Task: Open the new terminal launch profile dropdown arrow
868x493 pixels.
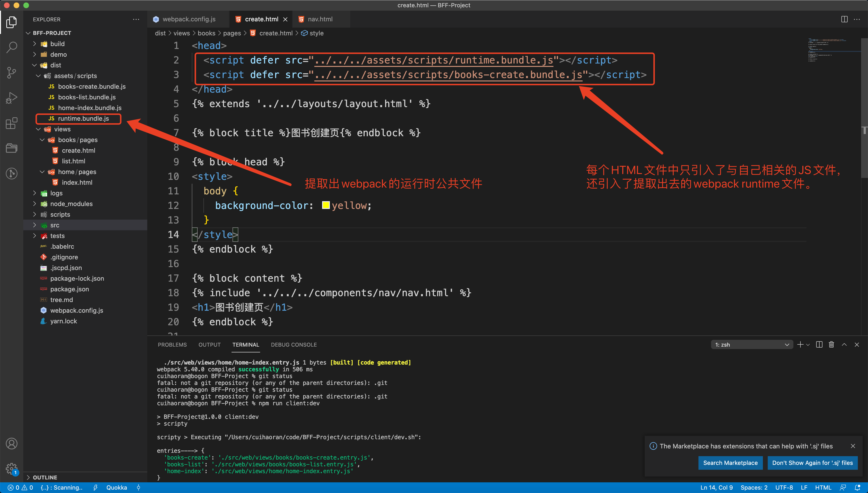Action: tap(808, 345)
